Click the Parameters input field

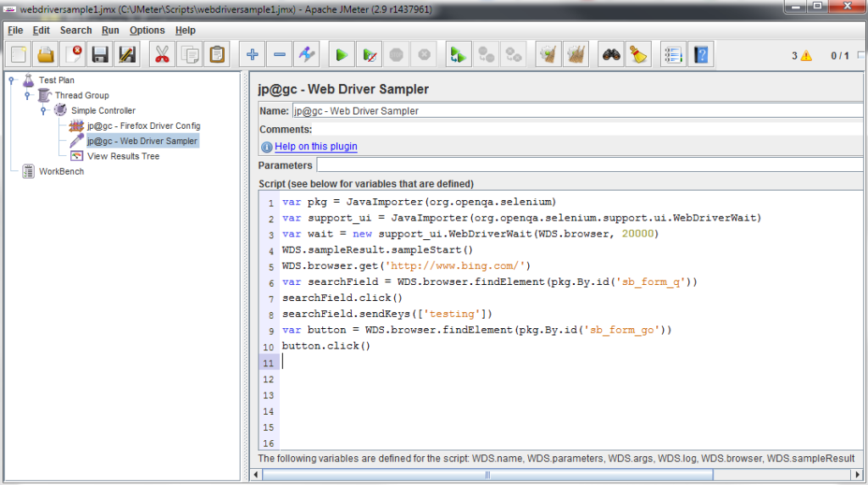point(590,165)
